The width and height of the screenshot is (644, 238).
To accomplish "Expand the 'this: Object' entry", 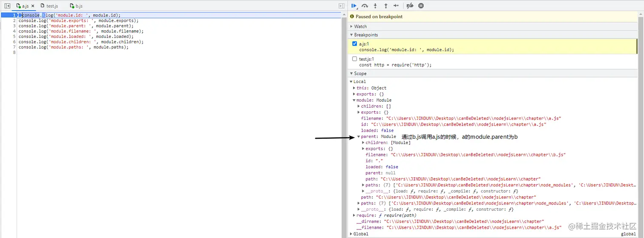I will pyautogui.click(x=354, y=88).
